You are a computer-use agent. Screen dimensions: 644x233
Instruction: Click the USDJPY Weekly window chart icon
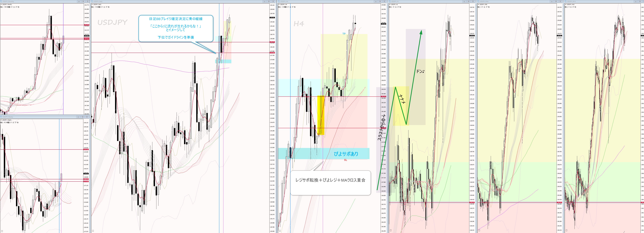[1, 117]
